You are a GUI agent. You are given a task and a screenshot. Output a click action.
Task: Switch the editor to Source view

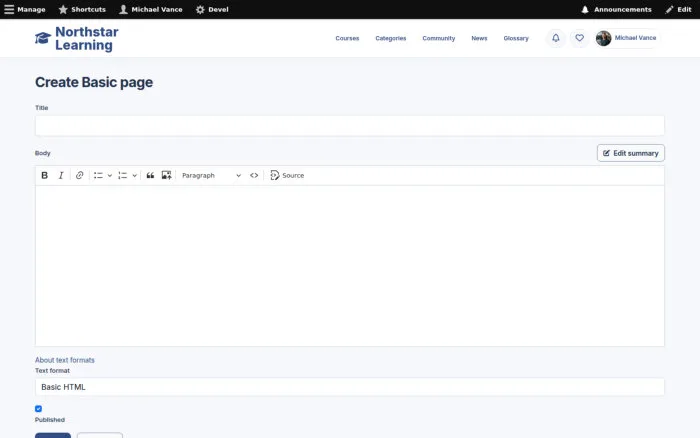click(x=287, y=175)
